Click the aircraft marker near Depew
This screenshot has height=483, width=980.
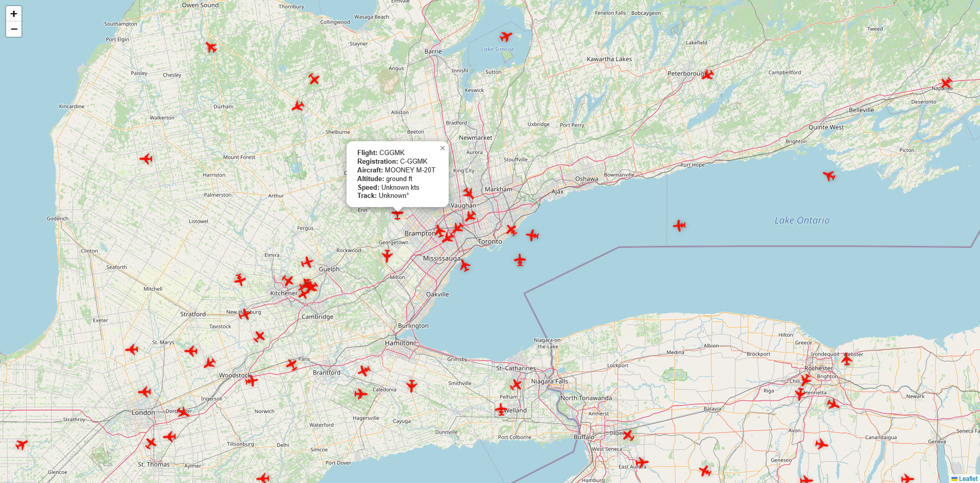point(628,435)
